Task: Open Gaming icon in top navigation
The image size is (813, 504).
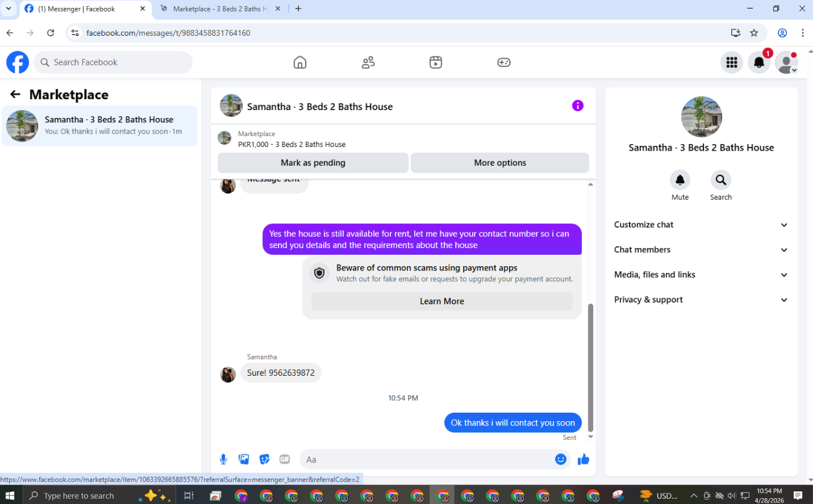Action: (x=504, y=62)
